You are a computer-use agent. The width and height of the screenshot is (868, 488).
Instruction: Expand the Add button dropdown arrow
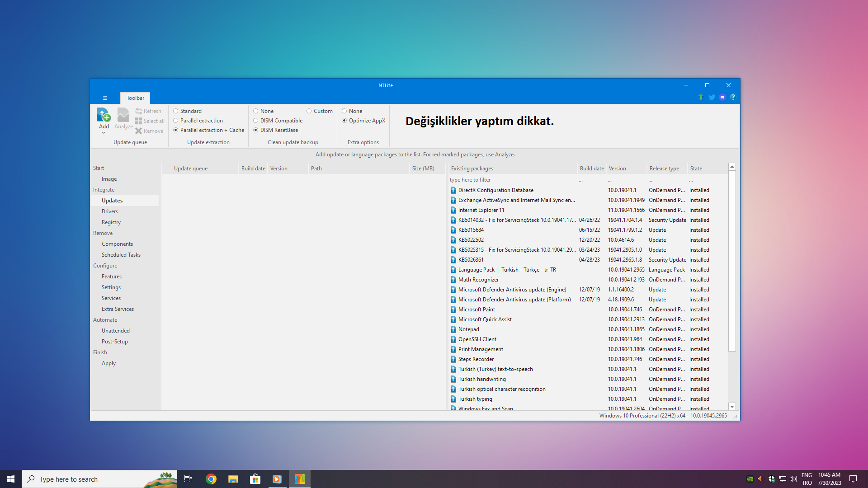pos(104,133)
